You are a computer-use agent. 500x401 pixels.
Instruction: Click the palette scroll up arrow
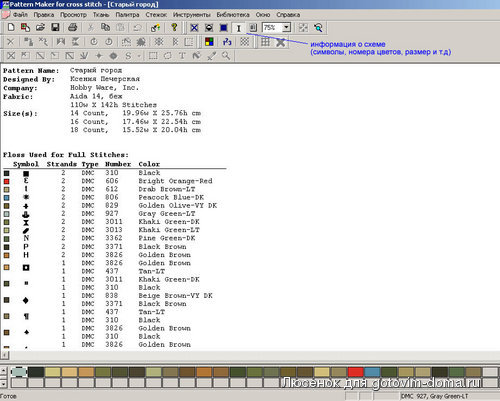click(4, 371)
